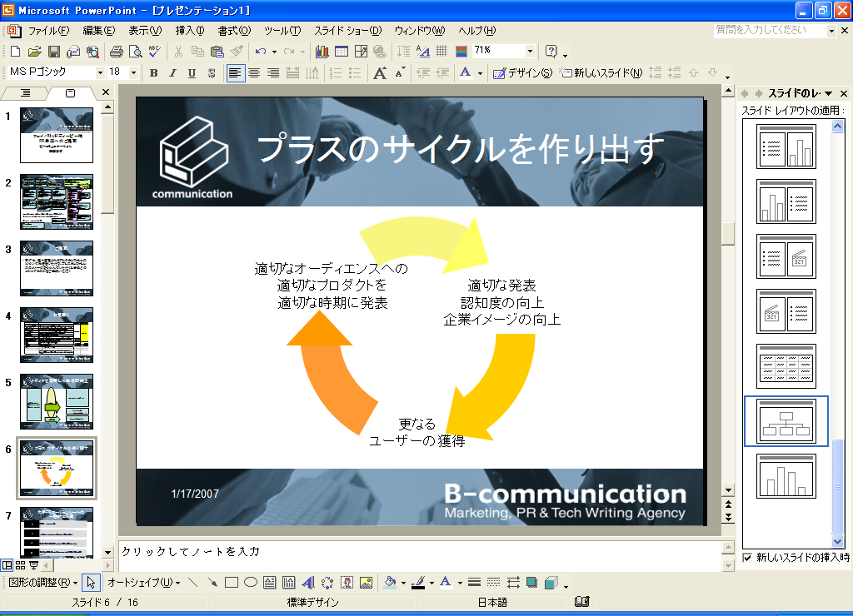The height and width of the screenshot is (616, 853).
Task: Click the Save icon in the toolbar
Action: click(52, 52)
